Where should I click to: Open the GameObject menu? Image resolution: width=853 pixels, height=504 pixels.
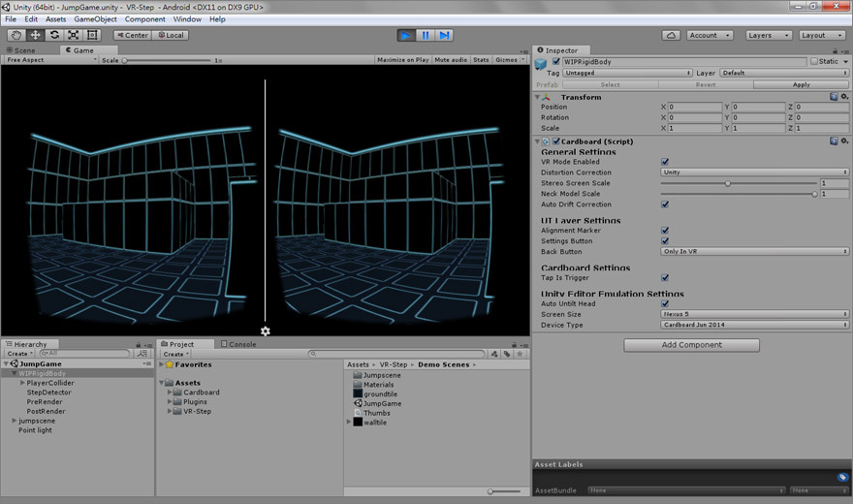tap(95, 18)
